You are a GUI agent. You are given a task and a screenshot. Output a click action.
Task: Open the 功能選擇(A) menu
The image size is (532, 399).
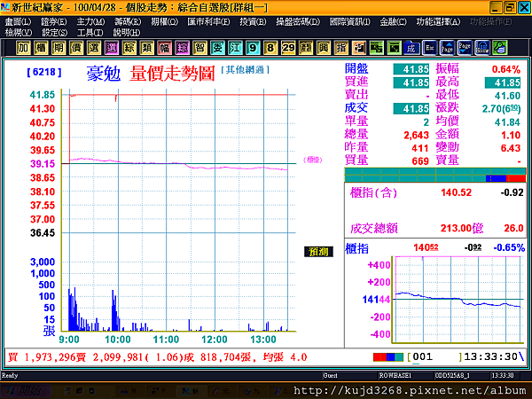(x=438, y=22)
